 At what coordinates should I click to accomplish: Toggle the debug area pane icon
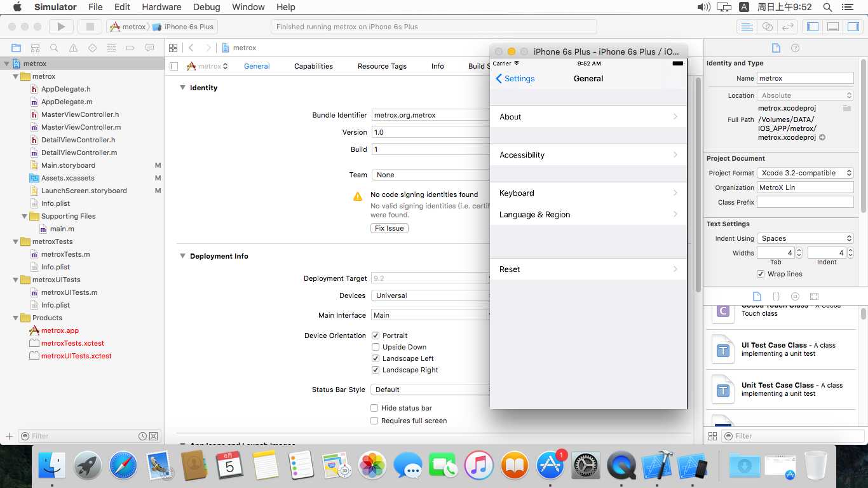point(833,27)
